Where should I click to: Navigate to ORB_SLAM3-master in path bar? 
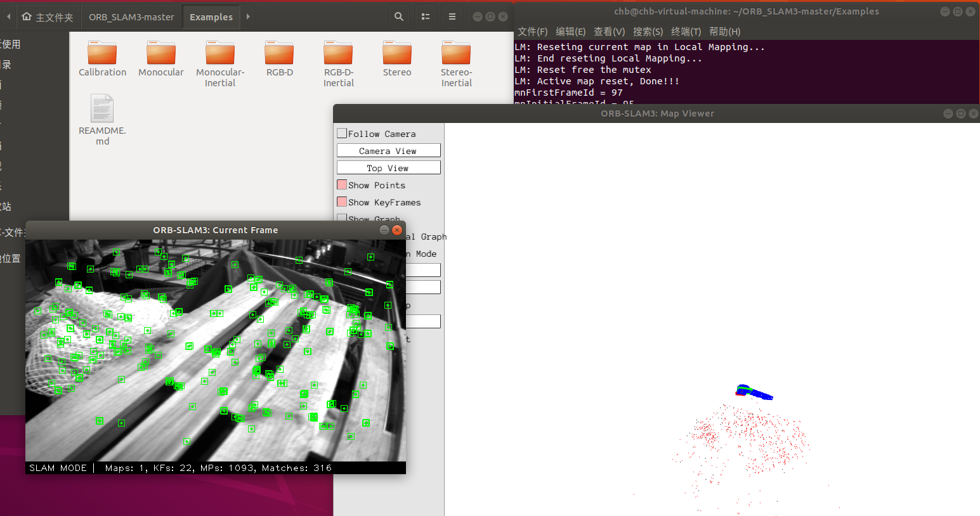pyautogui.click(x=131, y=17)
